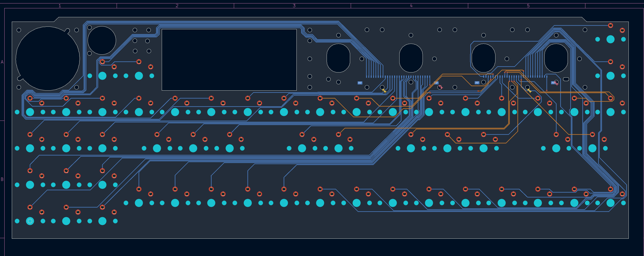Select the leftmost oval cutout
644x256 pixels.
click(x=338, y=58)
